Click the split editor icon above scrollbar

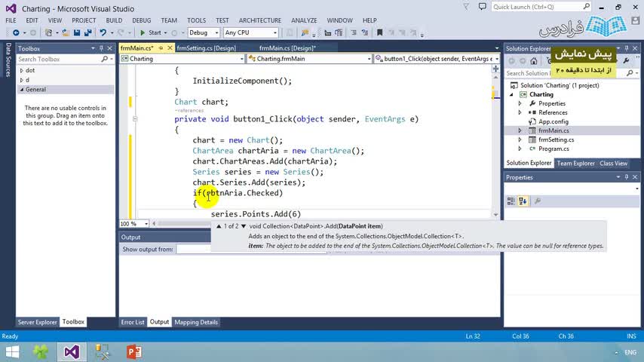tap(495, 69)
